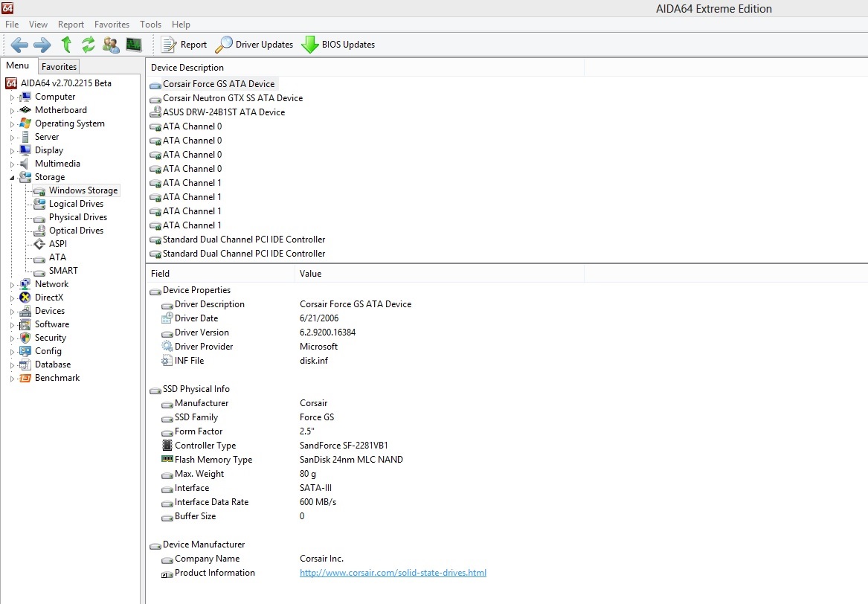868x604 pixels.
Task: Open BIOS Updates from toolbar
Action: pos(338,45)
